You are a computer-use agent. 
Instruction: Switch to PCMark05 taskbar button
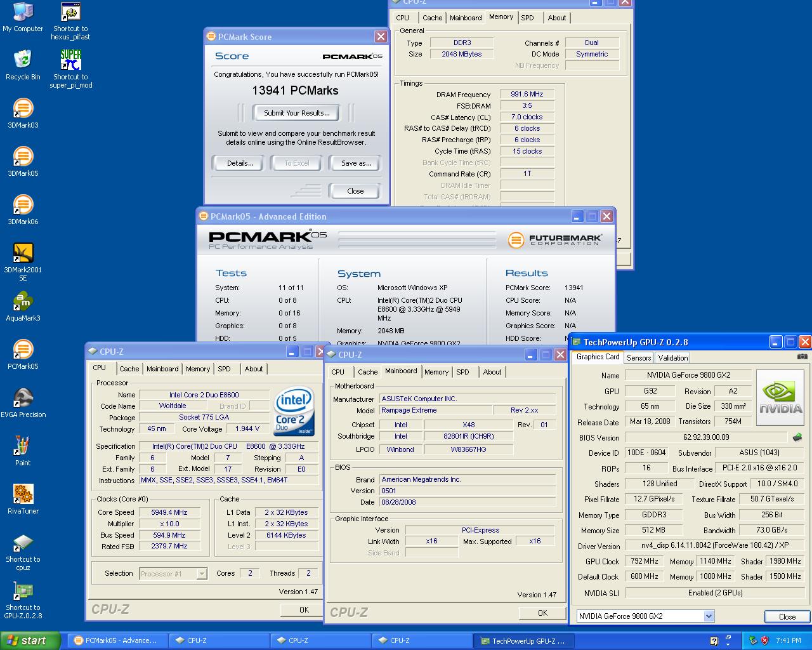[117, 640]
